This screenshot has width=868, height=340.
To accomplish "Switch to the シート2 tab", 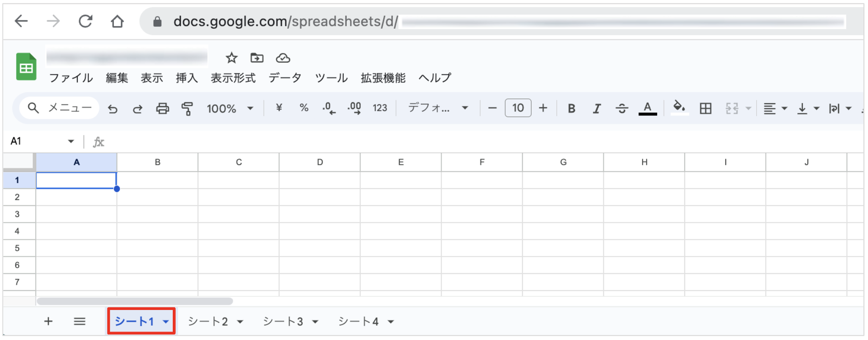I will [208, 321].
